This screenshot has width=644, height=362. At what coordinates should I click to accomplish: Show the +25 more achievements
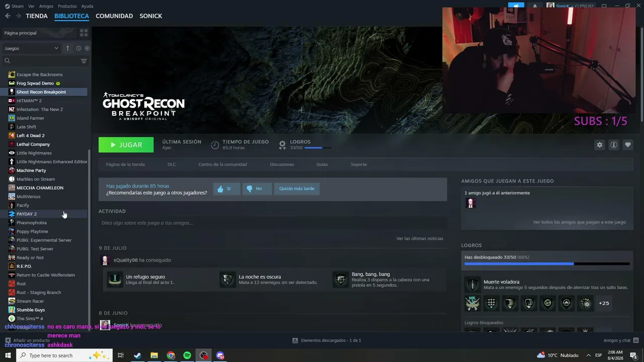tap(604, 303)
